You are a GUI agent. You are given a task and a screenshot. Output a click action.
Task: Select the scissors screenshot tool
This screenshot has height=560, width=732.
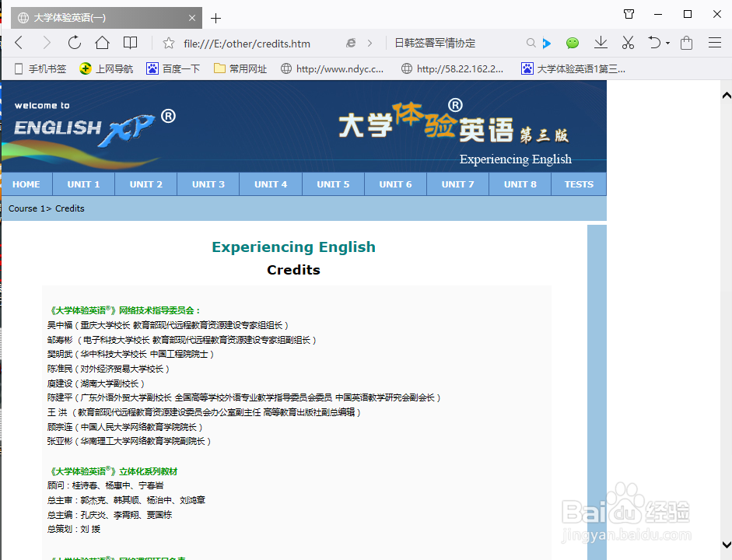click(x=628, y=43)
